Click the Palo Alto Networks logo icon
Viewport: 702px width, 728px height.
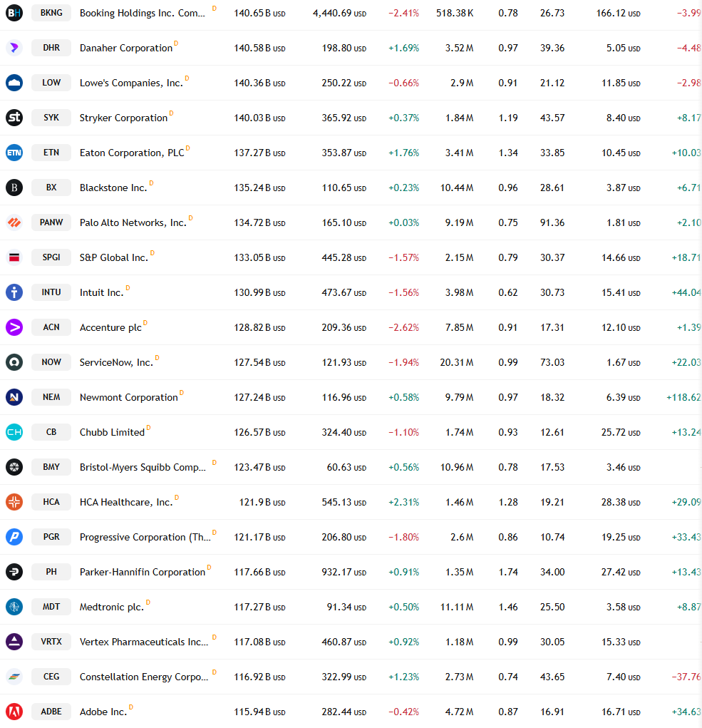pyautogui.click(x=14, y=222)
